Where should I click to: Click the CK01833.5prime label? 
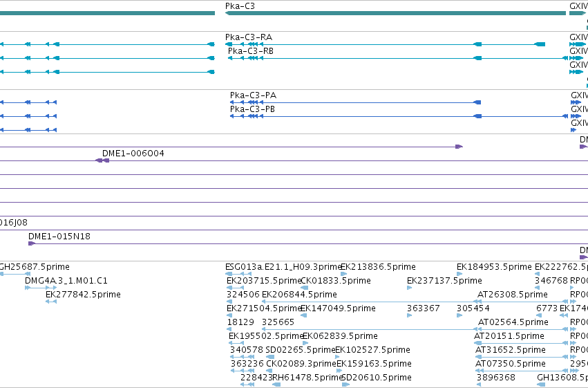(336, 281)
